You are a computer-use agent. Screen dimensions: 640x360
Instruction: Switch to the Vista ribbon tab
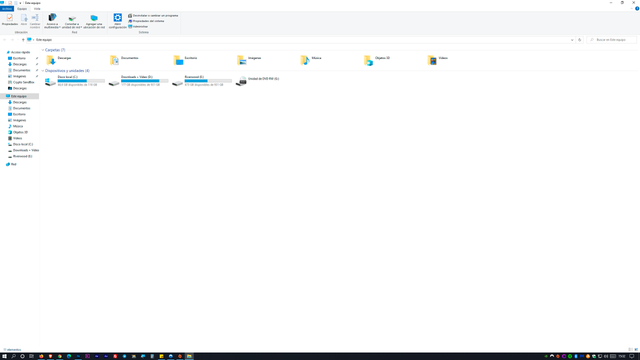37,9
